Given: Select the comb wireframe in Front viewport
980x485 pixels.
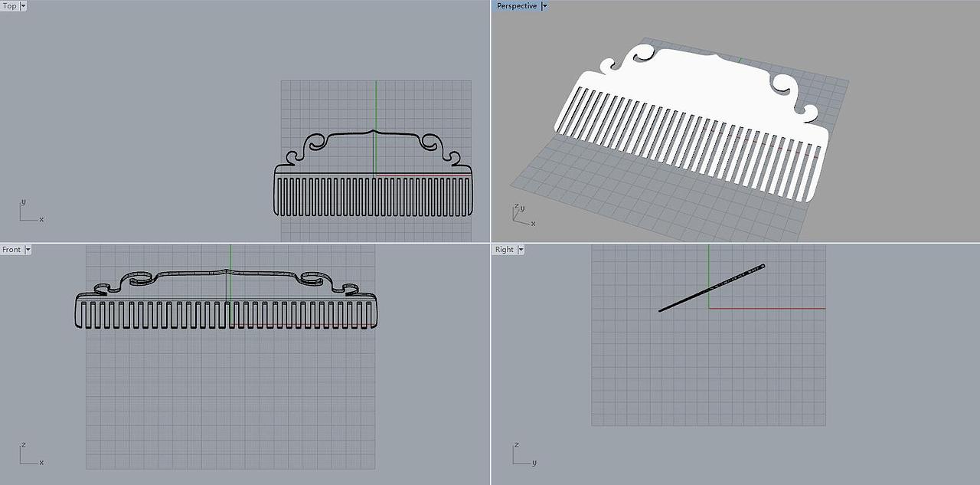Looking at the screenshot, I should 227,299.
